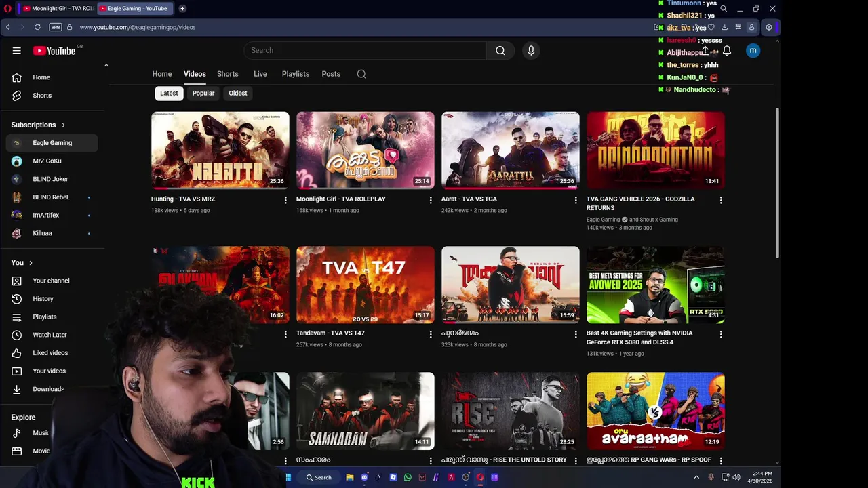Open options for Best 4K Gaming Settings video
This screenshot has width=868, height=488.
pos(721,334)
